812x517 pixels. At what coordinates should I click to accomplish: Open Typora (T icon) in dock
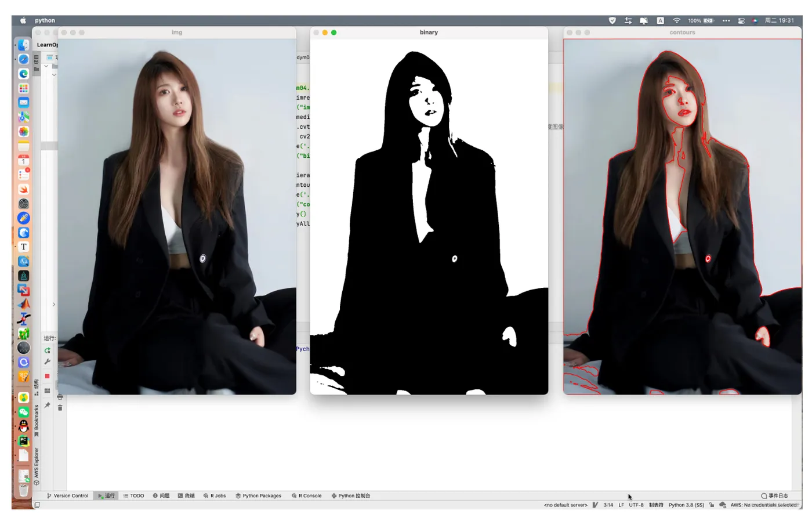pos(23,247)
